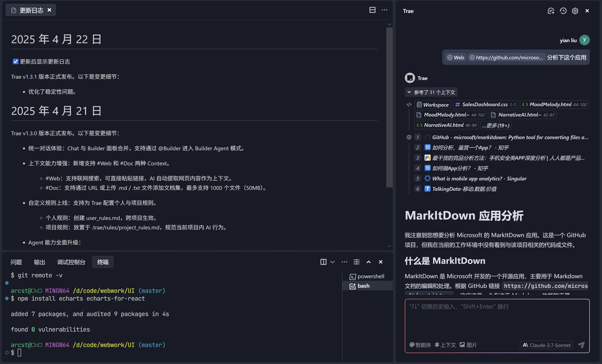Screen dimensions: 602x364
Task: Click the changelog vertical scrollbar
Action: point(389,108)
